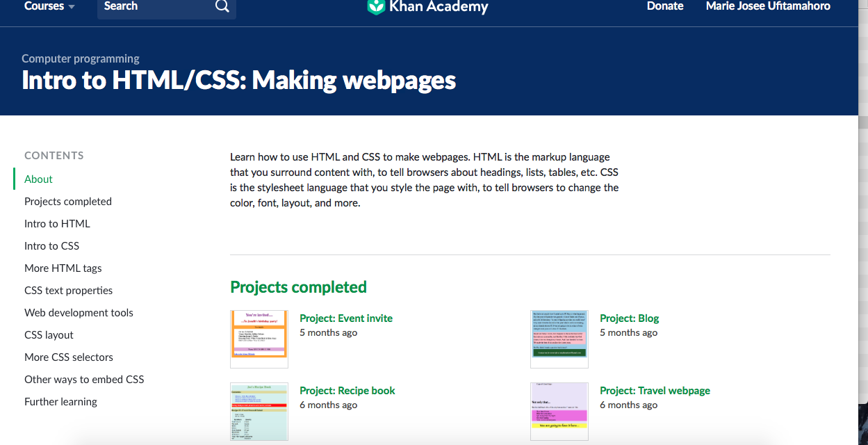Open the Courses dropdown menu
The image size is (868, 445).
[x=49, y=6]
